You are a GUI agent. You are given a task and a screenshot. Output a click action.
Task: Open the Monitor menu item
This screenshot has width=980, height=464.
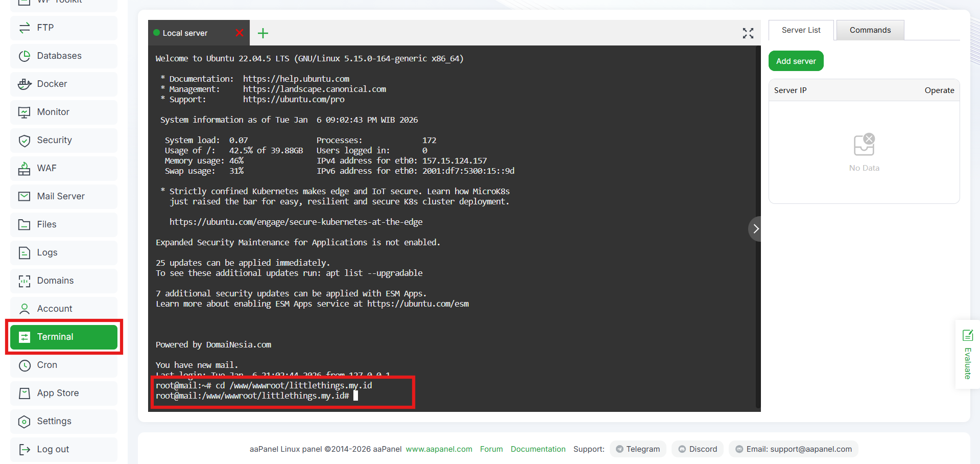[64, 112]
